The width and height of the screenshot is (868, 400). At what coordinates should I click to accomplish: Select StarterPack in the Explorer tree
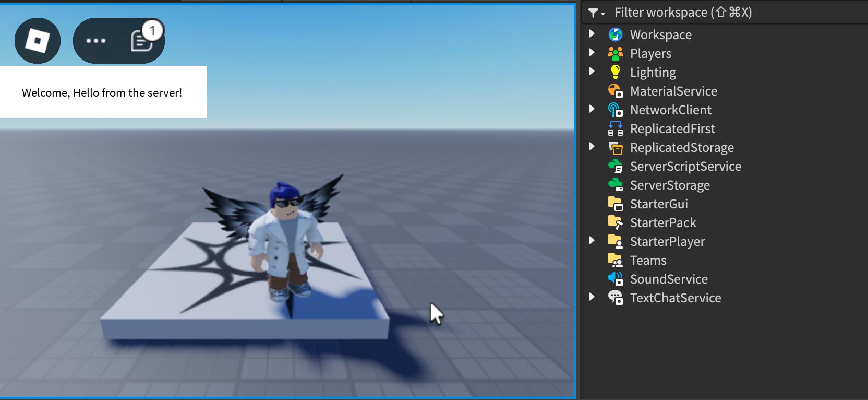(x=663, y=222)
